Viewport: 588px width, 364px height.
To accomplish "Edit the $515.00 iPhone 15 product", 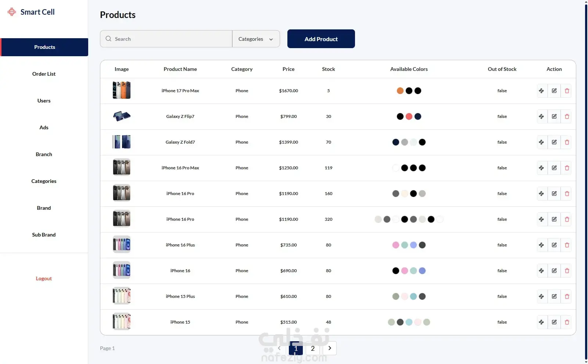I will click(554, 322).
